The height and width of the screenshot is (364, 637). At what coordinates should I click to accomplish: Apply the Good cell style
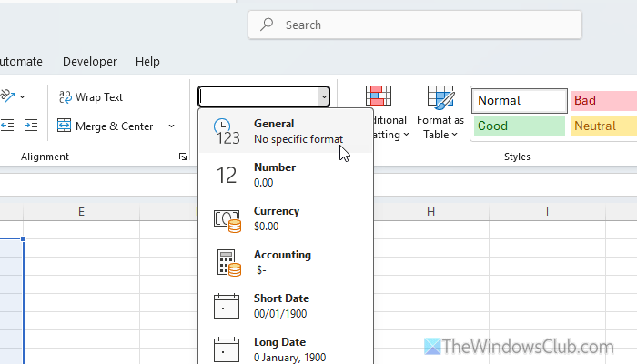point(520,126)
